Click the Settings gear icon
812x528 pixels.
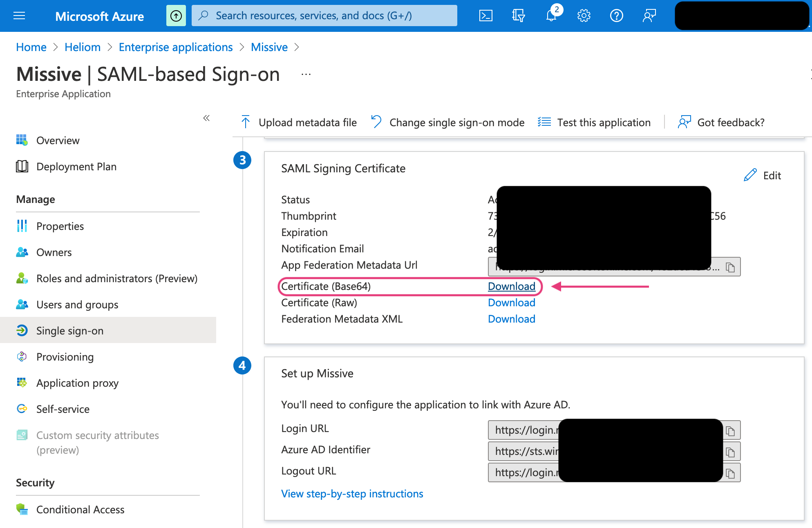click(584, 16)
